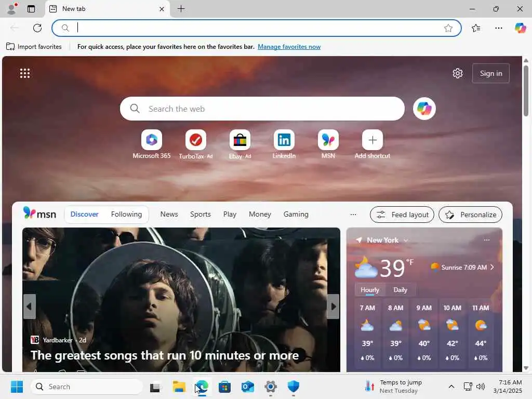
Task: Go to previous story in carousel
Action: pyautogui.click(x=29, y=307)
